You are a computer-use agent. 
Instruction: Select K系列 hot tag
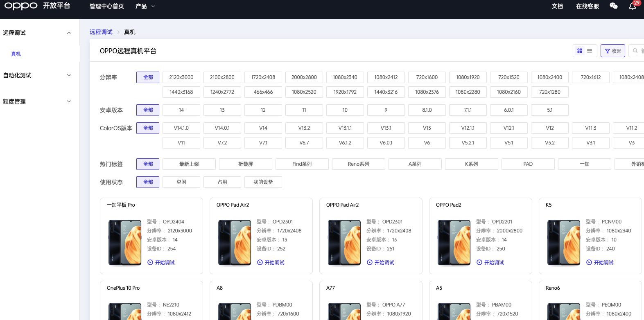coord(472,164)
